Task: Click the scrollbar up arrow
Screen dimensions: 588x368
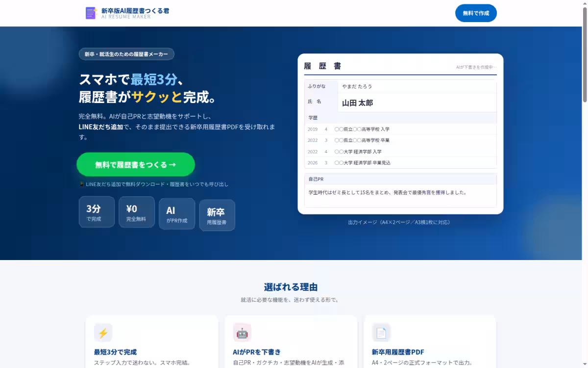Action: pyautogui.click(x=585, y=3)
